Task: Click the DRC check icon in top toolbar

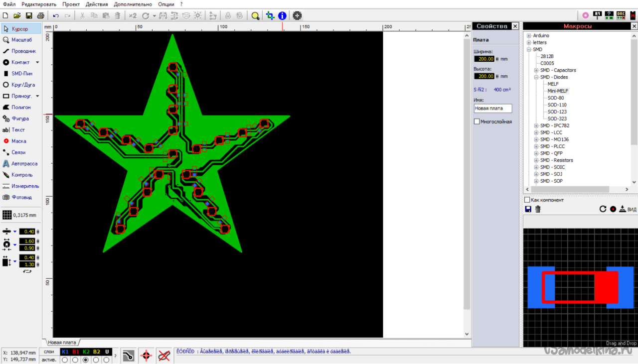Action: [621, 15]
